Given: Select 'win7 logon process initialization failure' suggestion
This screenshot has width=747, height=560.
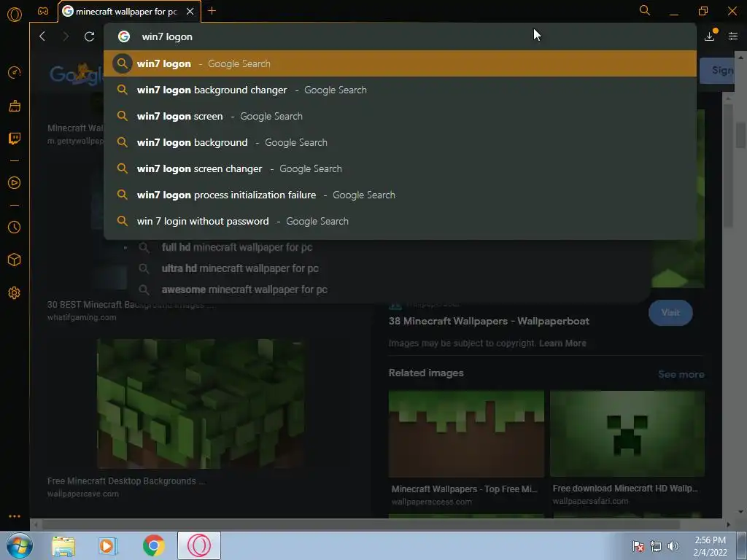Looking at the screenshot, I should [x=400, y=194].
